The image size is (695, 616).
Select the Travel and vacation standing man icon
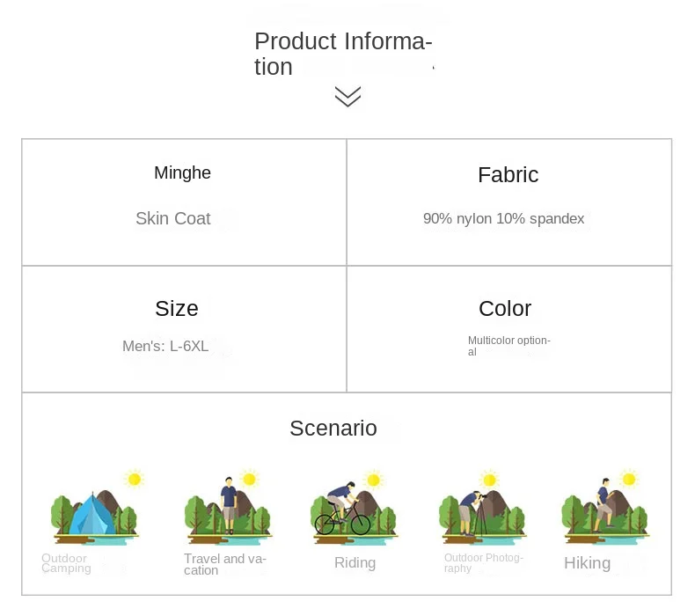click(x=229, y=506)
